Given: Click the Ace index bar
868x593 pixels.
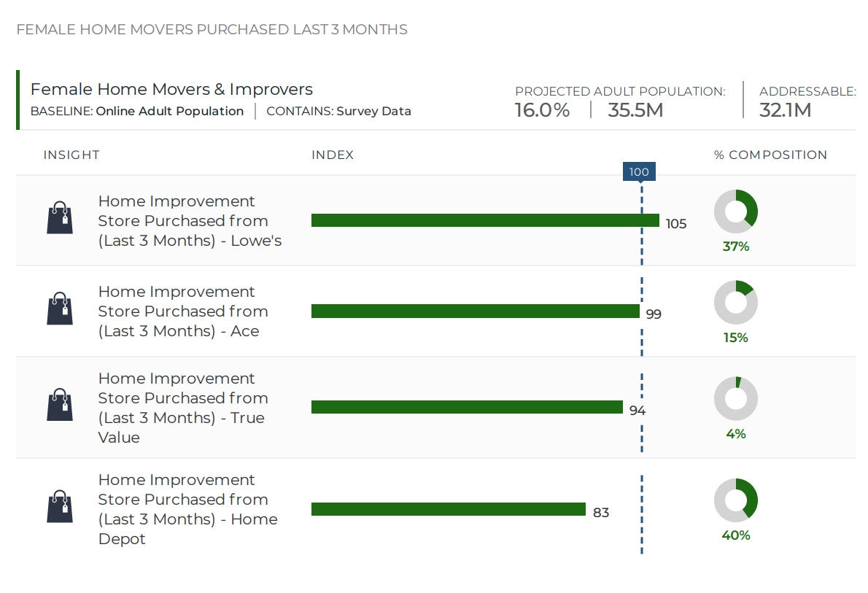Looking at the screenshot, I should tap(475, 311).
